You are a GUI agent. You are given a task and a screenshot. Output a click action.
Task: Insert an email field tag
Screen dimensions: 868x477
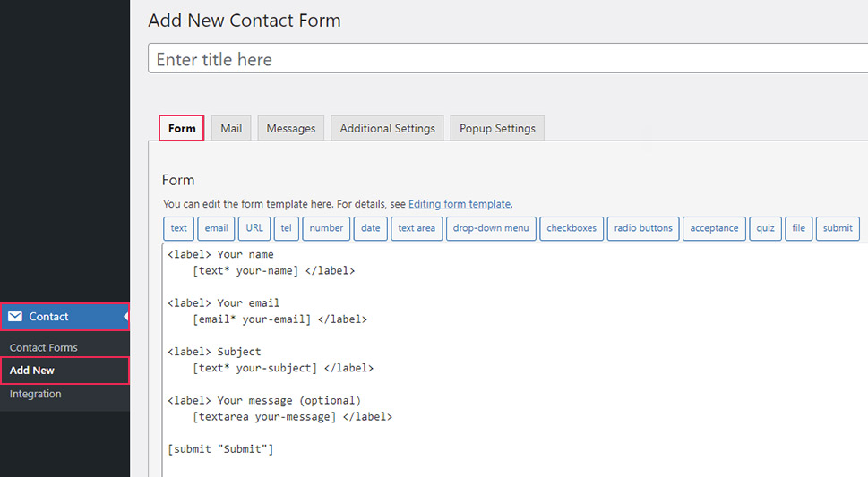coord(216,228)
